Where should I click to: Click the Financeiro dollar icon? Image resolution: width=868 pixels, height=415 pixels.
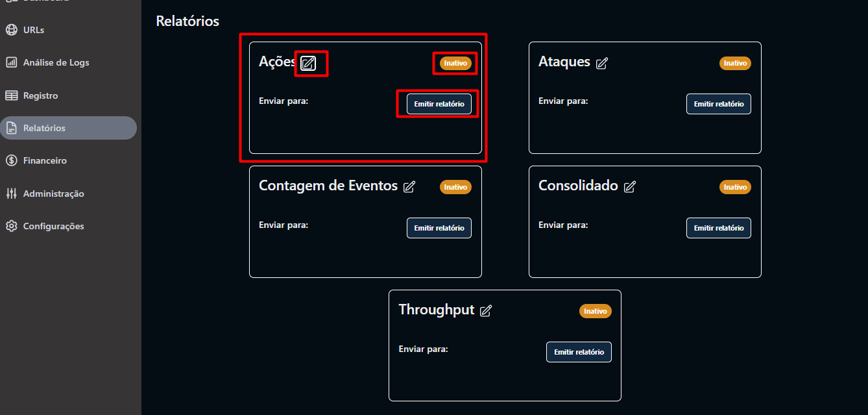point(11,160)
